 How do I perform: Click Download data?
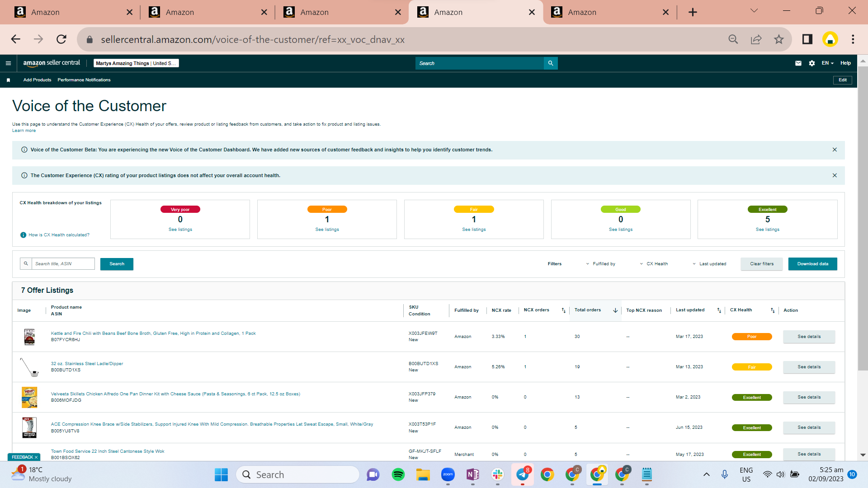[813, 264]
